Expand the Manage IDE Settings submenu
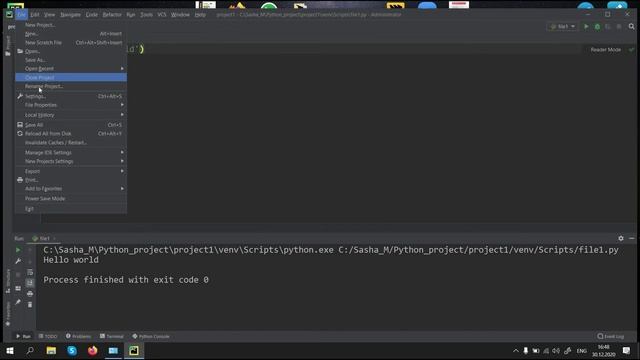The height and width of the screenshot is (360, 640). coord(71,152)
